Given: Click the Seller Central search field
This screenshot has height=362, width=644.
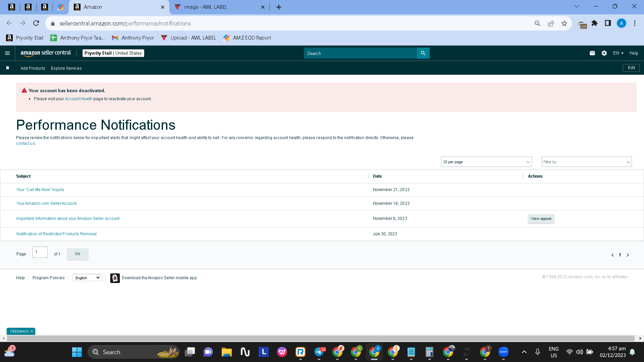Looking at the screenshot, I should (360, 53).
